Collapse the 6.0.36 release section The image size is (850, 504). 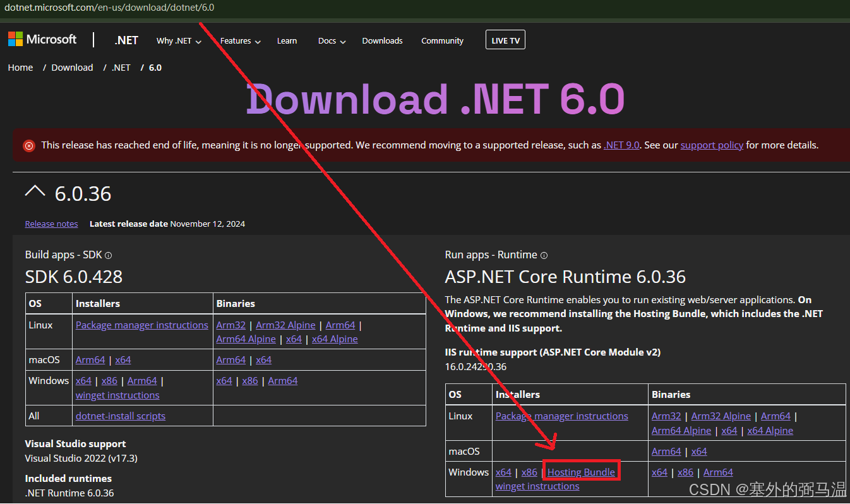tap(35, 191)
